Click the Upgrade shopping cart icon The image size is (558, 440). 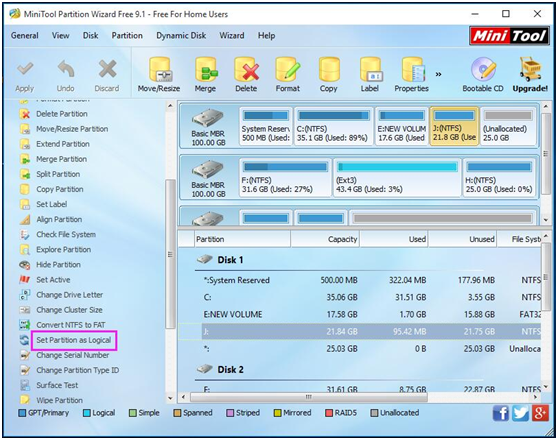(530, 69)
